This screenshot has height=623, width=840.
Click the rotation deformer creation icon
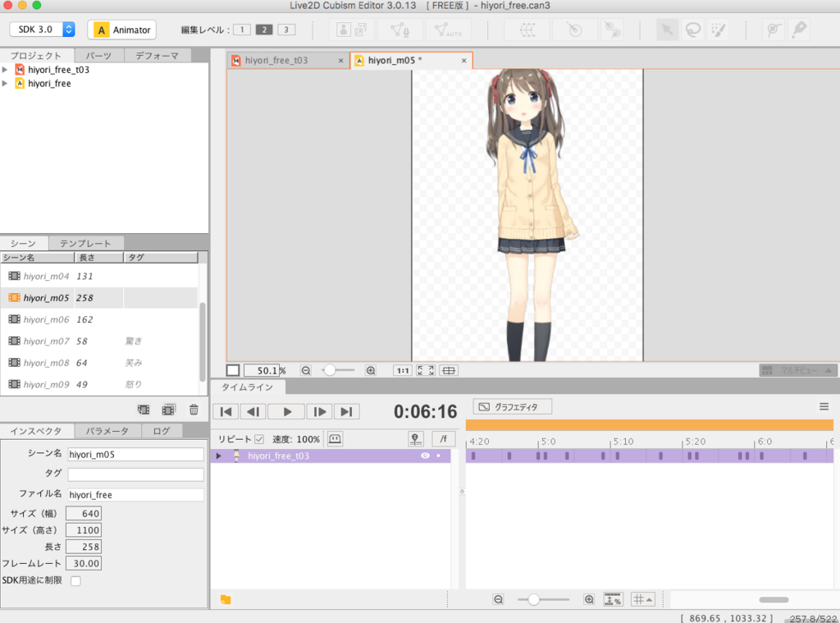pos(574,30)
